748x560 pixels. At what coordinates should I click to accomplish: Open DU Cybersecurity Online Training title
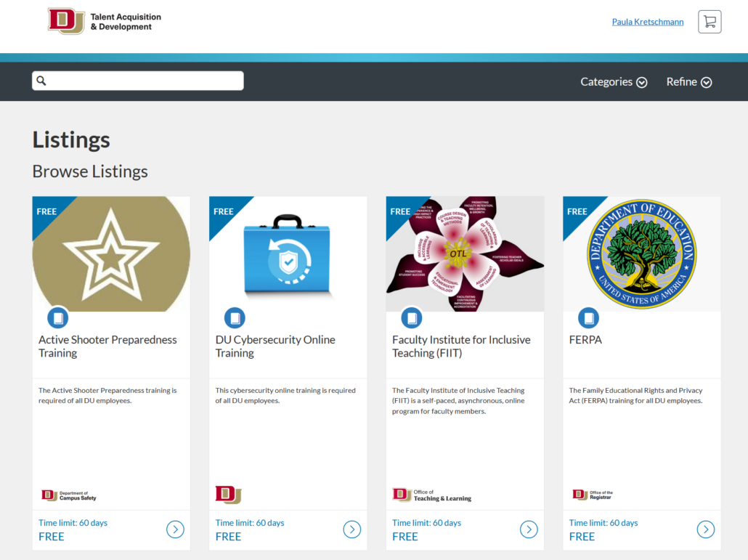pyautogui.click(x=275, y=346)
